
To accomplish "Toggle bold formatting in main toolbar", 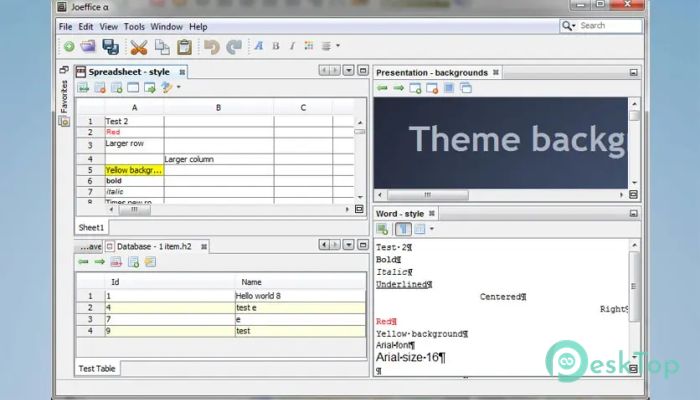I will click(x=276, y=46).
